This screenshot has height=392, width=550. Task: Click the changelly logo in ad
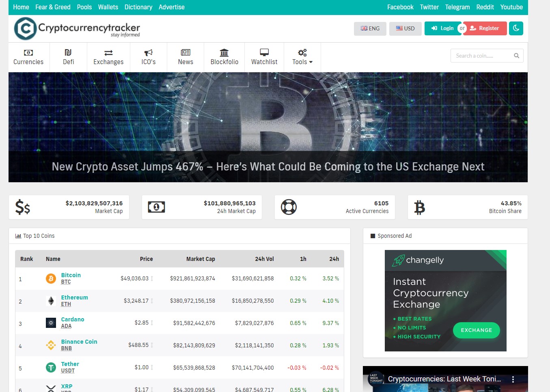tap(418, 260)
